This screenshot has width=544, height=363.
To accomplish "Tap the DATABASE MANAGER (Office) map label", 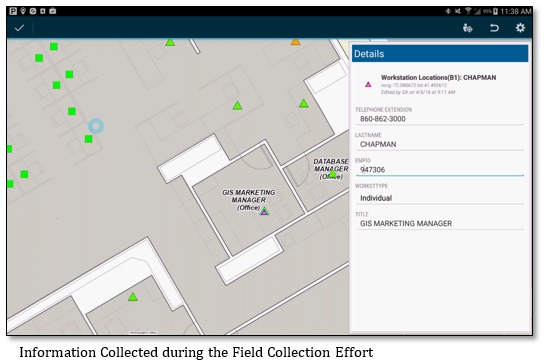I will [331, 169].
